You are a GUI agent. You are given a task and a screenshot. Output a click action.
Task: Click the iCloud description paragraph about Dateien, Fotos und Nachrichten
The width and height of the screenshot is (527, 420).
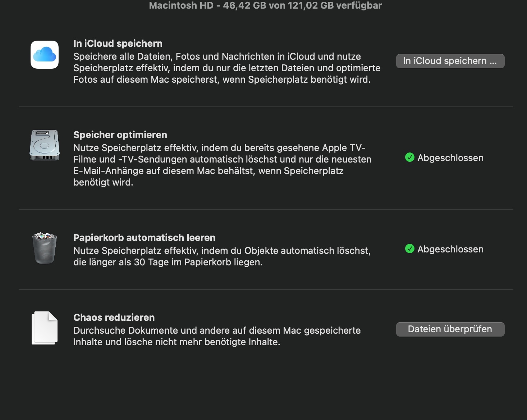pyautogui.click(x=226, y=68)
